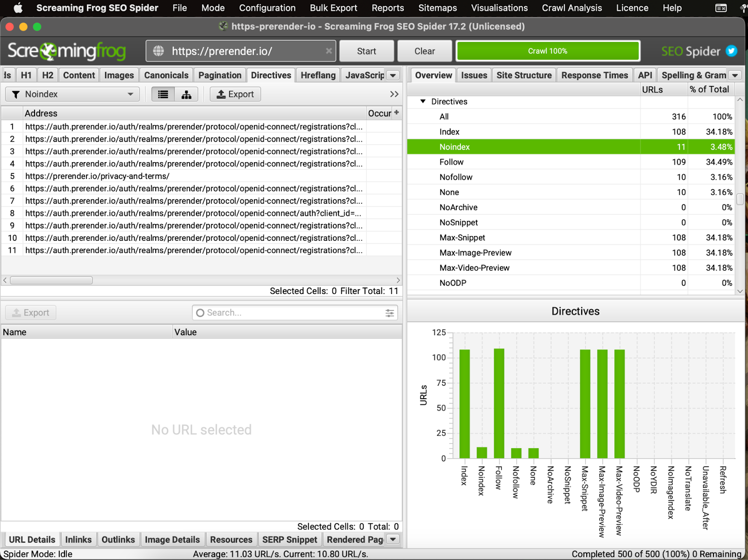Select the Max-Snippet row in Directives
The width and height of the screenshot is (748, 560).
click(x=570, y=237)
